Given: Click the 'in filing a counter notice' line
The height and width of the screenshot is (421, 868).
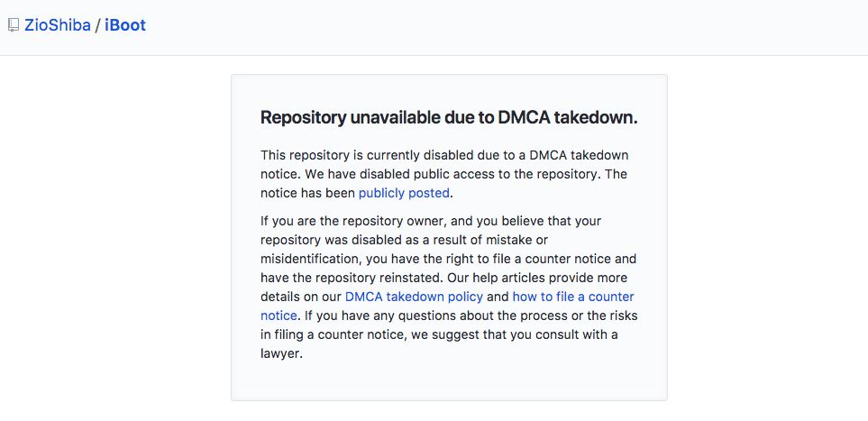Looking at the screenshot, I should click(440, 334).
